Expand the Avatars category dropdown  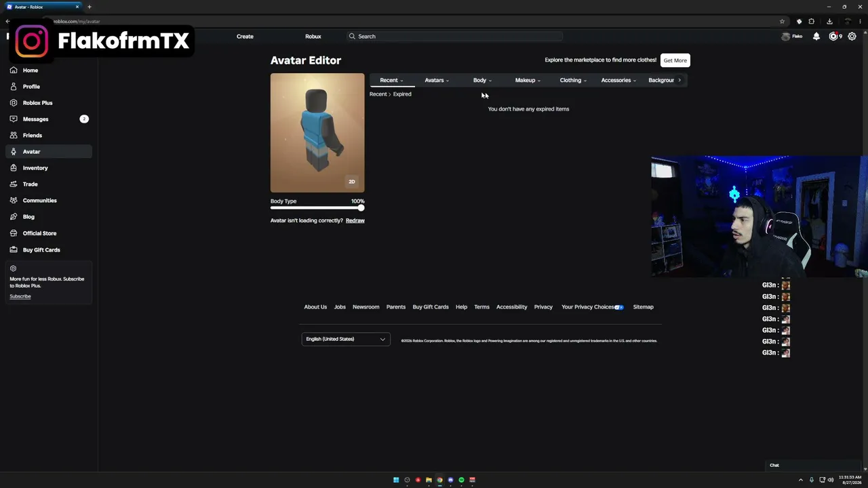point(437,80)
